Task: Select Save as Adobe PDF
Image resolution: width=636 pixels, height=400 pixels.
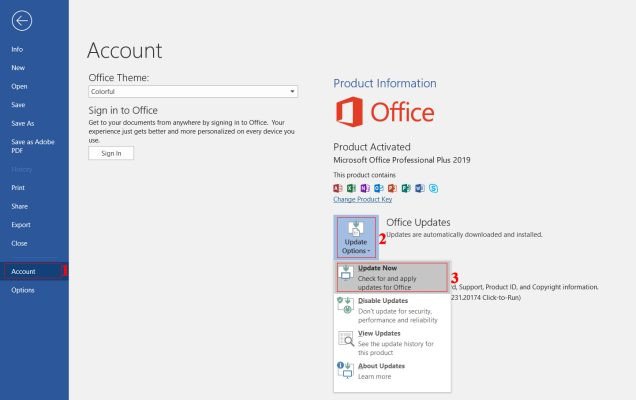Action: click(x=32, y=146)
